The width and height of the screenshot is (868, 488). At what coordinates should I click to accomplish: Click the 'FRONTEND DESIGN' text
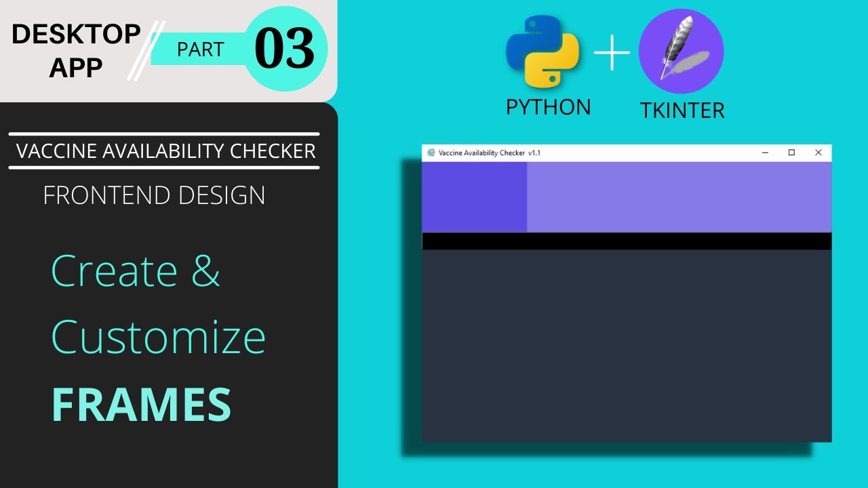pos(154,195)
